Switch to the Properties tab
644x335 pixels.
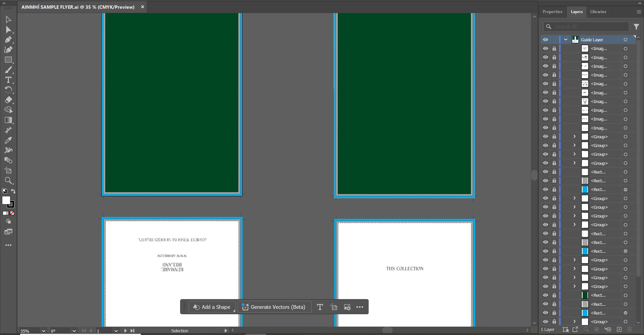tap(552, 12)
